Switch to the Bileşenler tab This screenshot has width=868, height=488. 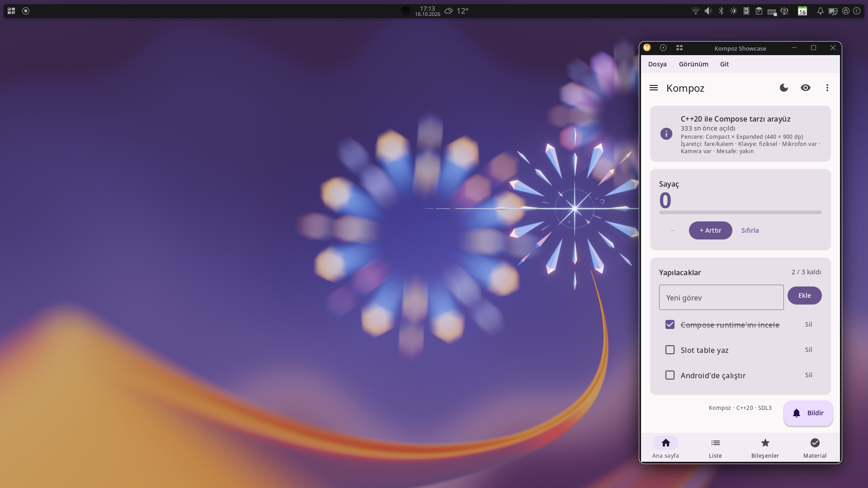click(x=765, y=447)
